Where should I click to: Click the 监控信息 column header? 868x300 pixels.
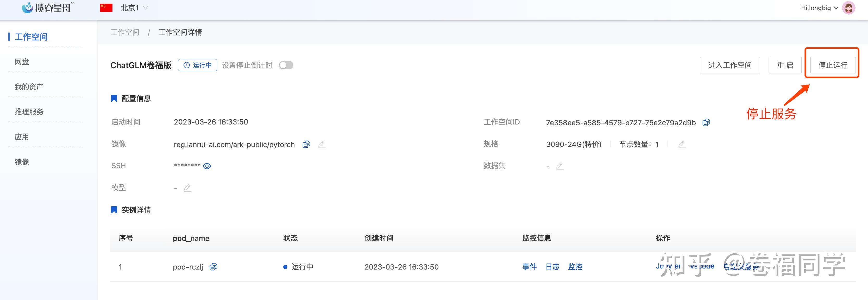point(537,238)
